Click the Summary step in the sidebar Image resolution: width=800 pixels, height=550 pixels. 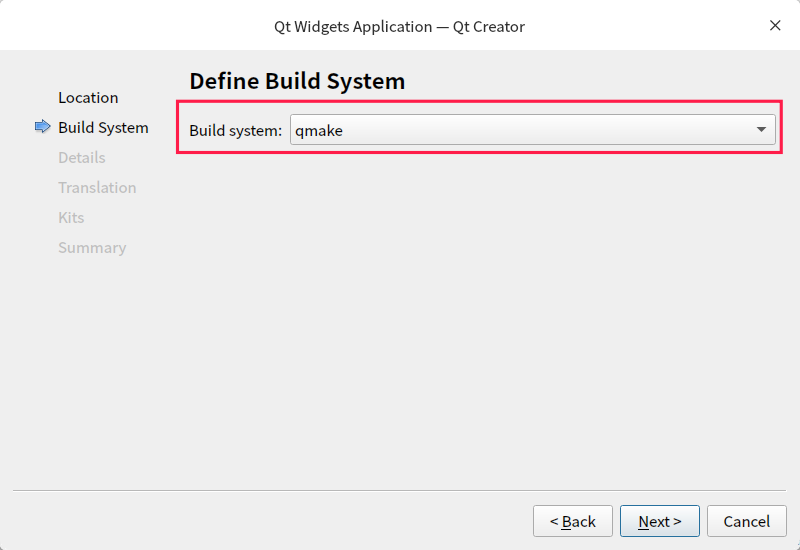point(92,248)
